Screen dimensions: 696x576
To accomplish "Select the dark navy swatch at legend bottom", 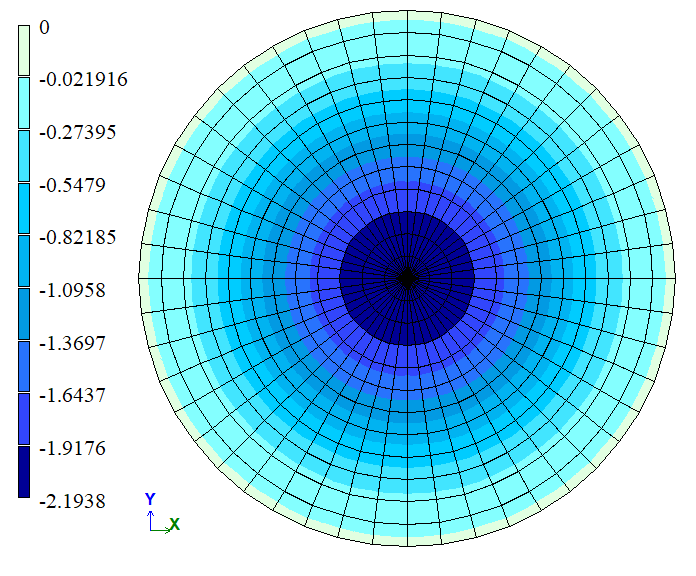I will (x=25, y=472).
